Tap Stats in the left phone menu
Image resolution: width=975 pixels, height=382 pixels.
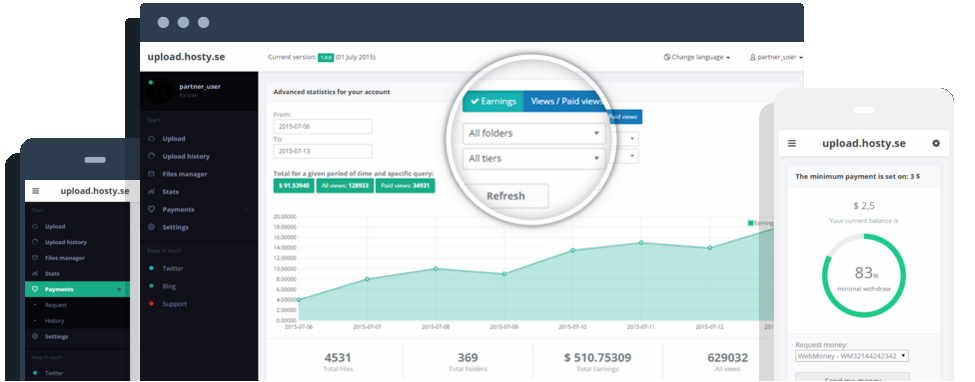point(52,273)
